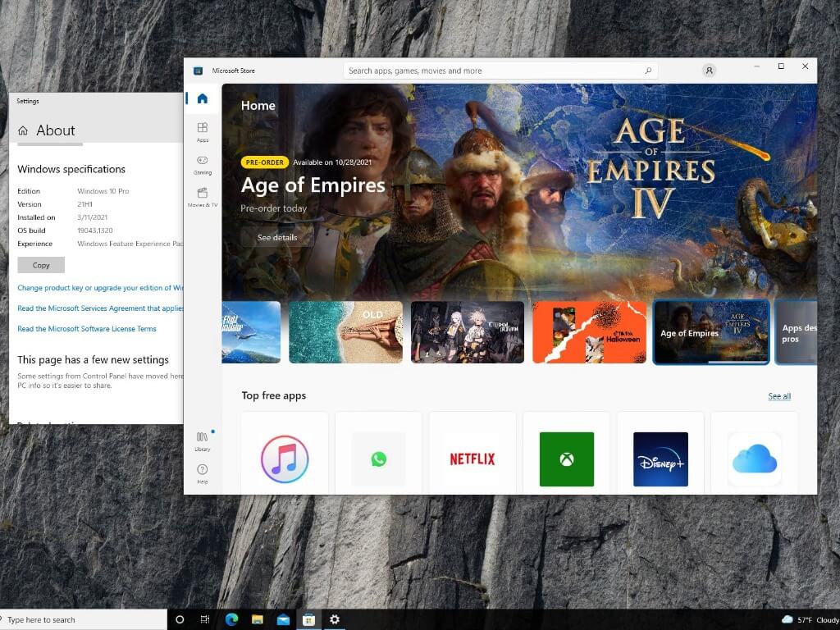
Task: Click the Store search box
Action: pos(492,71)
